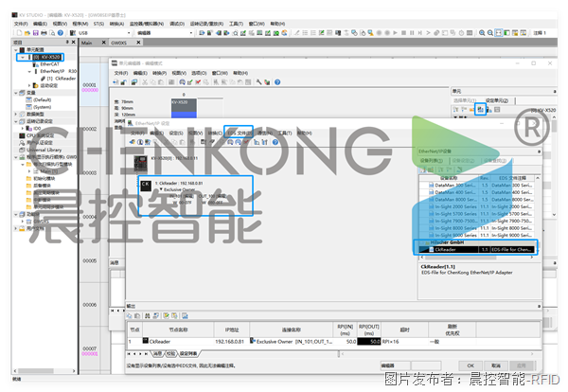Select In-Sight 9000 Series device row
The image size is (568, 392).
(476, 235)
